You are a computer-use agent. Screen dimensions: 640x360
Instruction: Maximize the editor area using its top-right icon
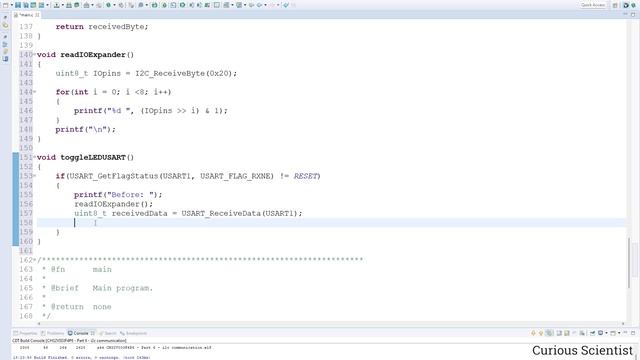coord(633,14)
